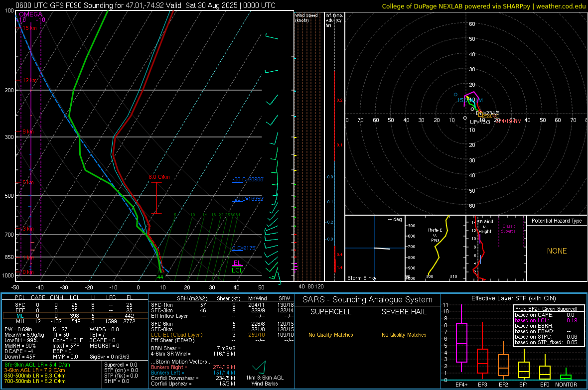This screenshot has height=390, width=588.
Task: Click the '850-500mb LR = 6.3 C/km' line
Action: (x=35, y=376)
